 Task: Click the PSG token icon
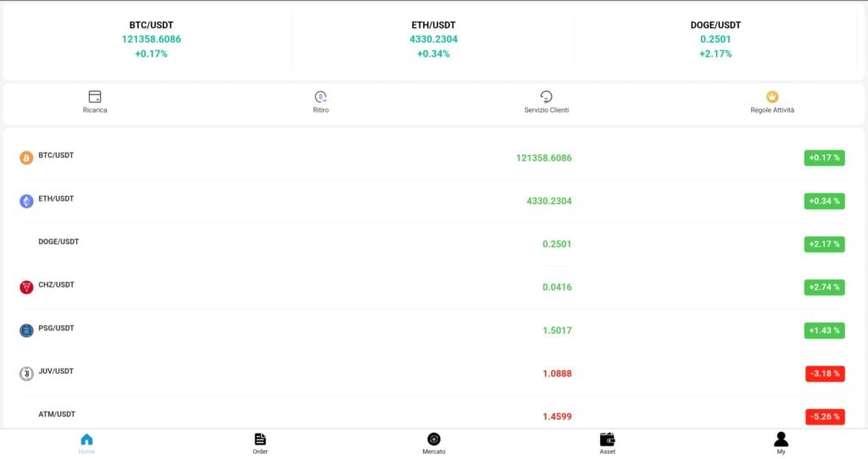pyautogui.click(x=26, y=331)
